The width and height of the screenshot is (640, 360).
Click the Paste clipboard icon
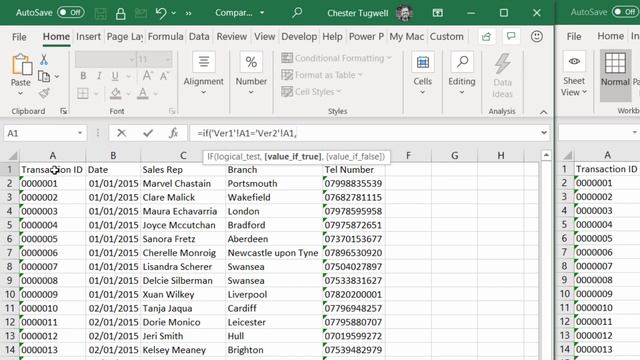point(21,64)
